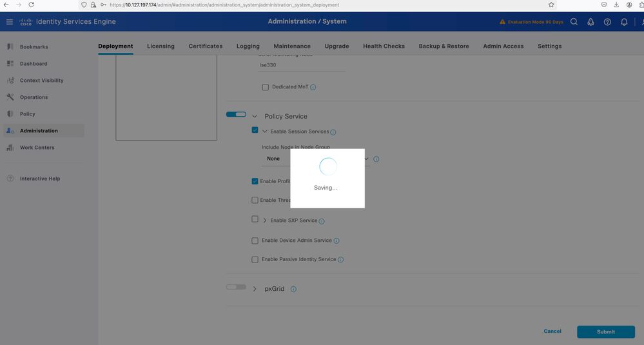Open the Admin Access tab
644x345 pixels.
(503, 46)
